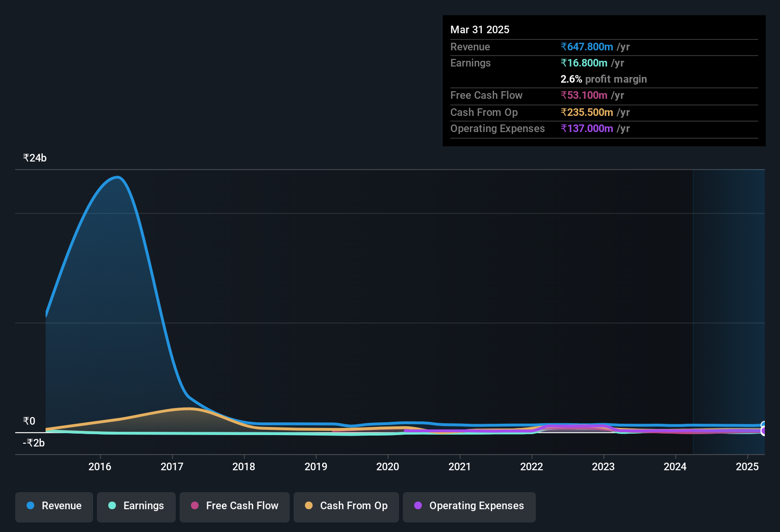Click the Operating Expenses tooltip label

497,128
